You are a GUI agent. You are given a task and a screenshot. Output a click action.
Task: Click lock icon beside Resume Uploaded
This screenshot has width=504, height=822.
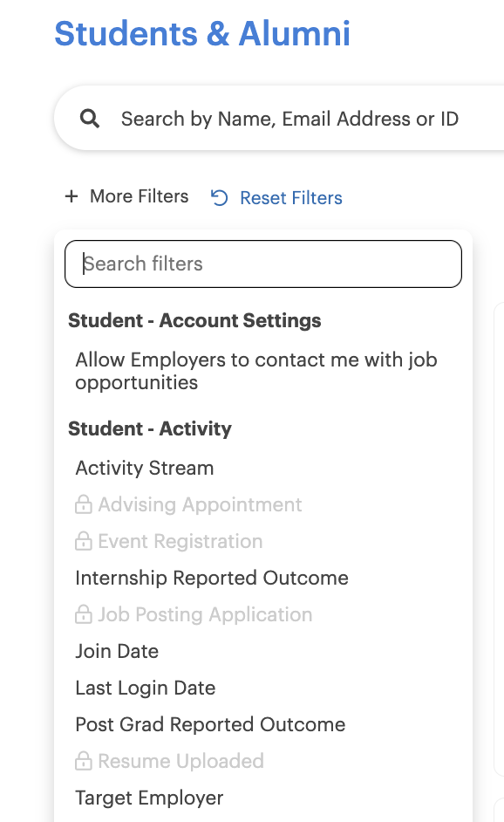[x=84, y=761]
